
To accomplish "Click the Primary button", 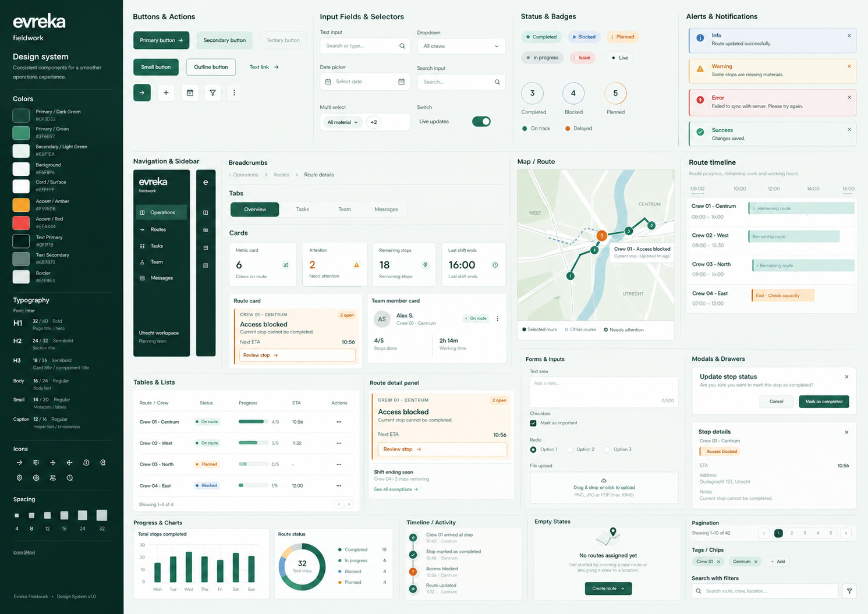I will [x=161, y=40].
